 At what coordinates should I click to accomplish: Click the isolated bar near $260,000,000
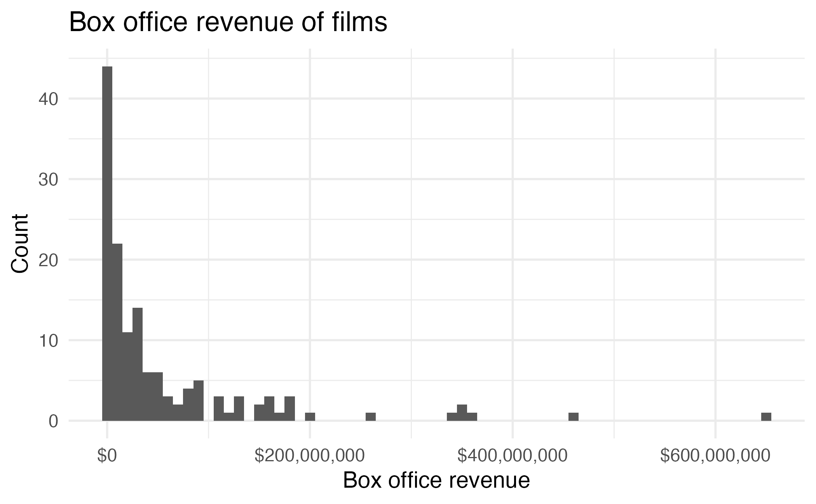[x=371, y=417]
